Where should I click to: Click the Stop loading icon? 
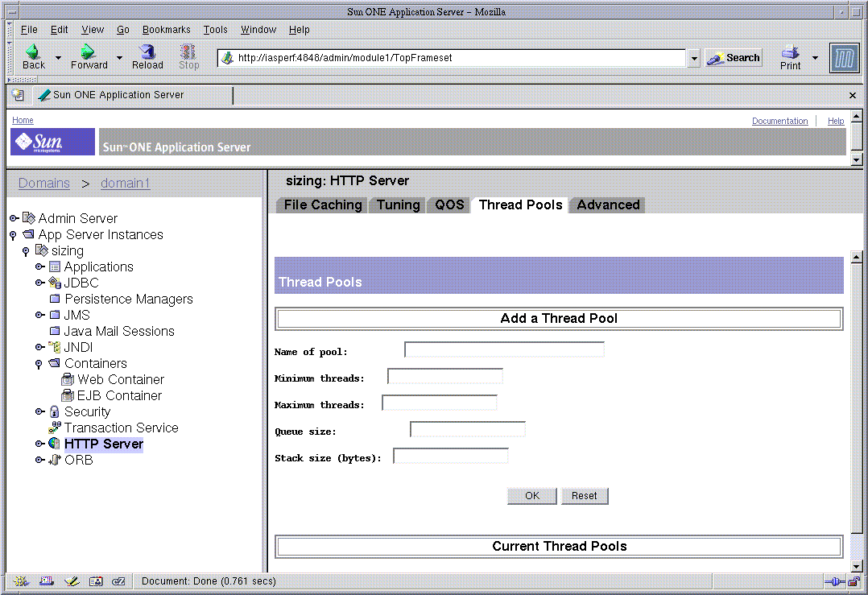click(x=188, y=52)
